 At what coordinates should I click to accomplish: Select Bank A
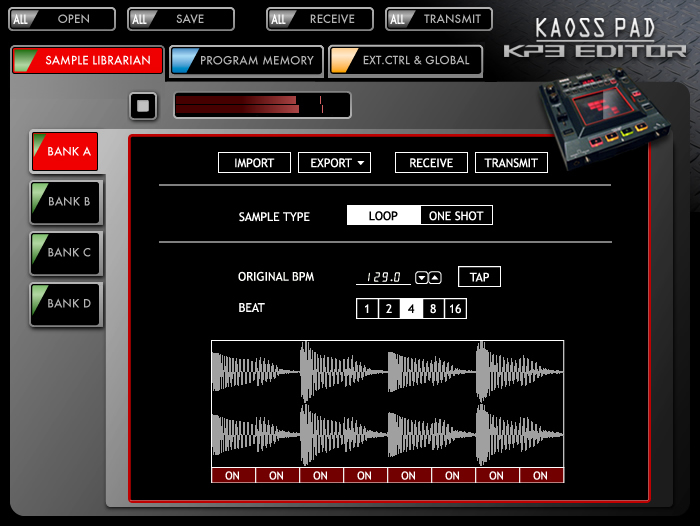coord(65,151)
